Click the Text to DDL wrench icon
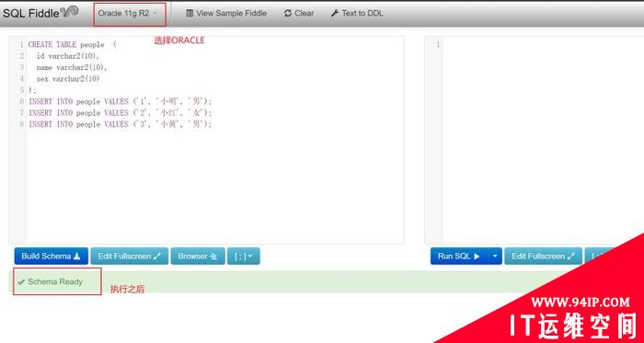644x343 pixels. pos(335,13)
